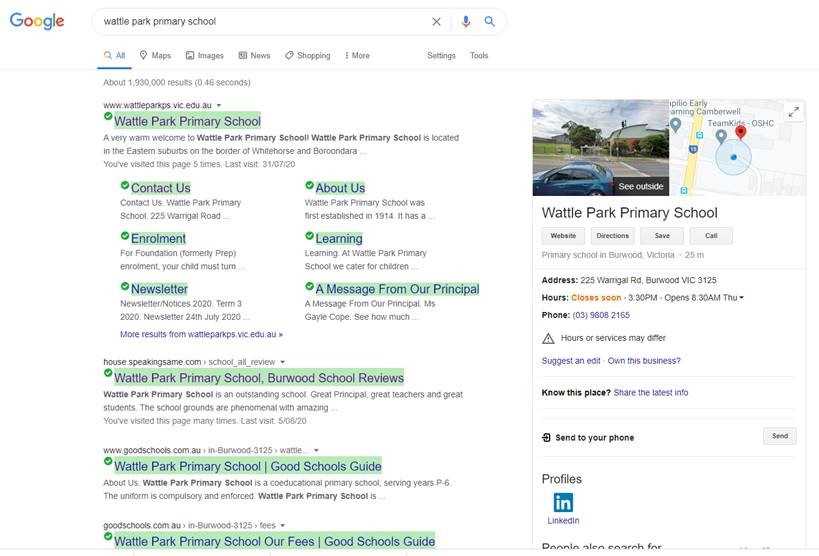This screenshot has width=819, height=556.
Task: Open the Google logo homepage
Action: [37, 21]
